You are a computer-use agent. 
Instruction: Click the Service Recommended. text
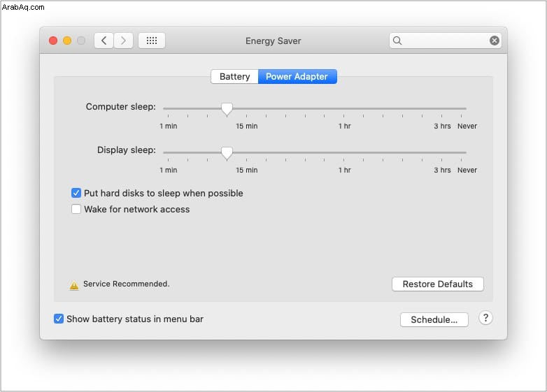pyautogui.click(x=127, y=284)
